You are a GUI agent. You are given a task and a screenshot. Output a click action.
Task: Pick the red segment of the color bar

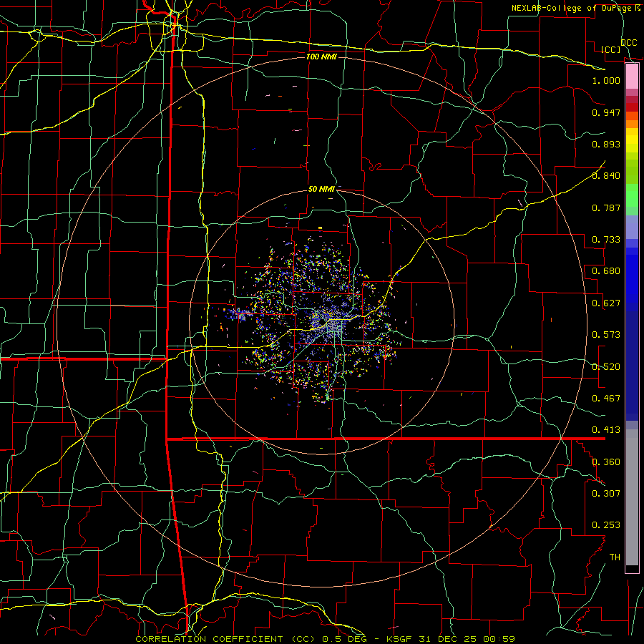click(x=632, y=107)
